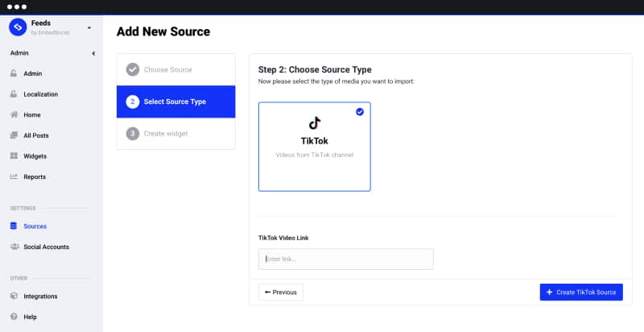This screenshot has width=644, height=332.
Task: Click the TikTok Video Link input field
Action: click(346, 259)
